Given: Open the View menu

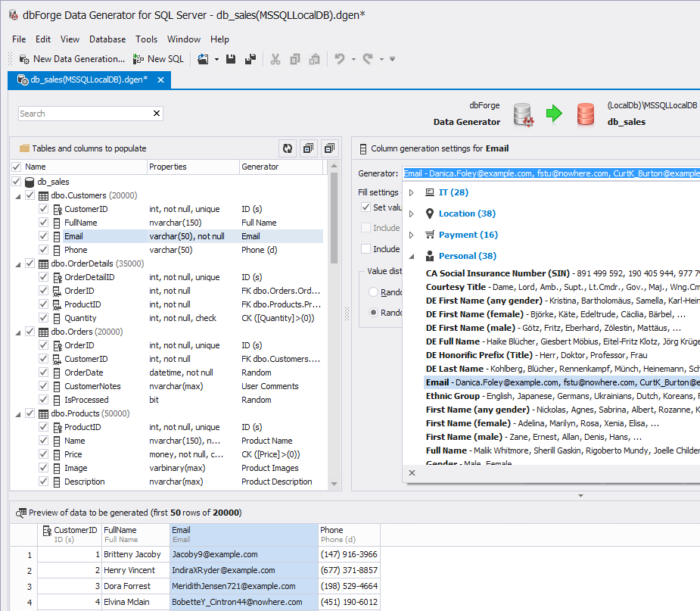Looking at the screenshot, I should point(70,39).
